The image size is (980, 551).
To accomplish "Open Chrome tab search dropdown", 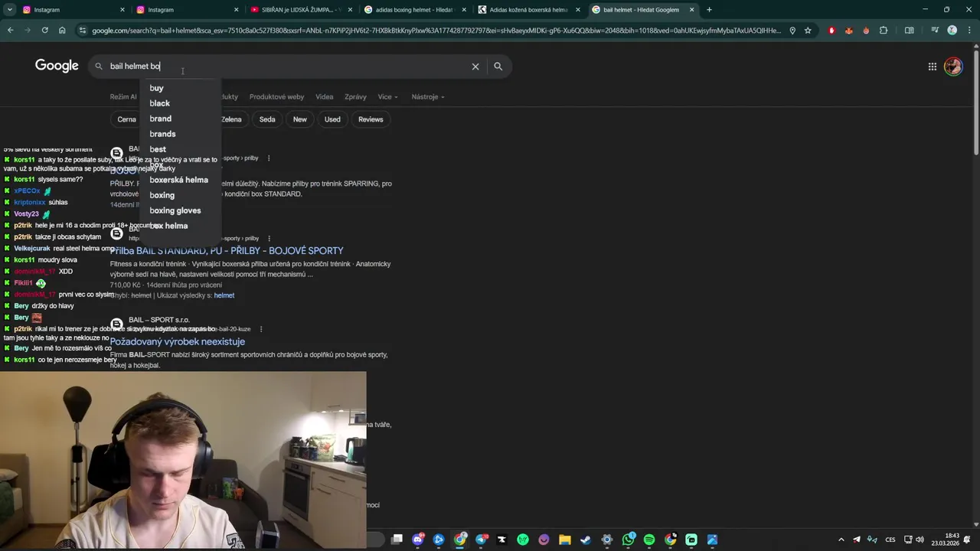I will click(x=10, y=10).
